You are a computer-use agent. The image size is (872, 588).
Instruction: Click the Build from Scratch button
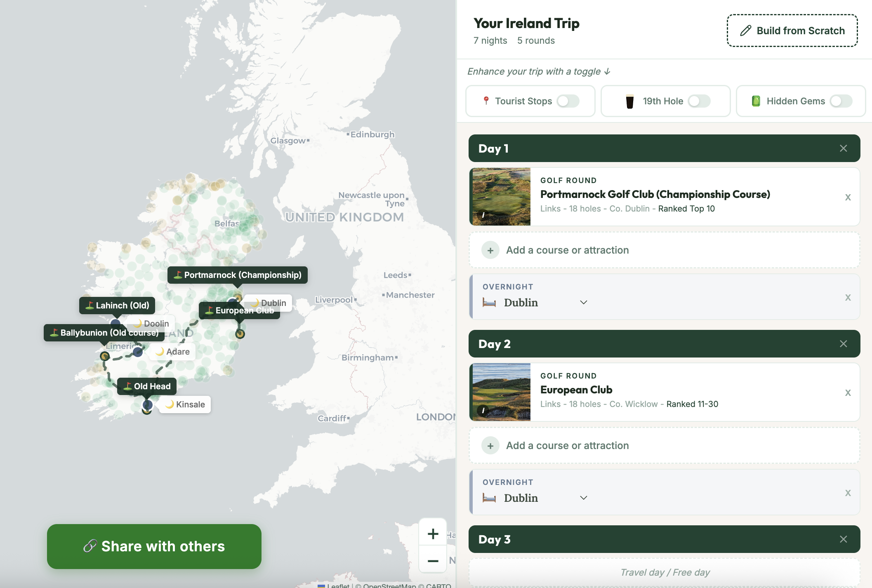pyautogui.click(x=792, y=31)
